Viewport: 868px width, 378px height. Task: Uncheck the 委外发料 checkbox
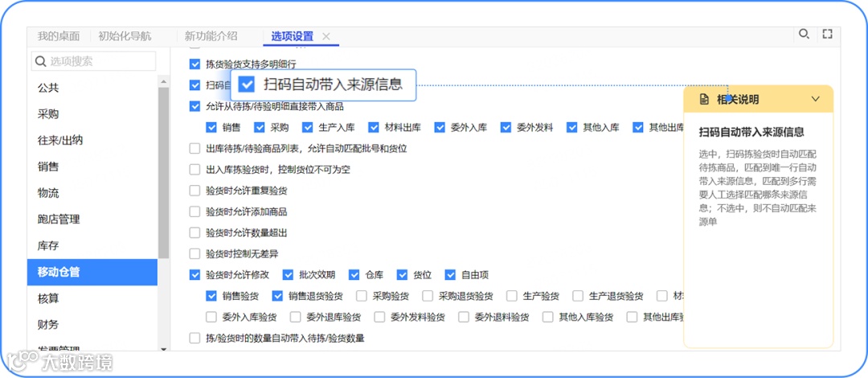(506, 128)
